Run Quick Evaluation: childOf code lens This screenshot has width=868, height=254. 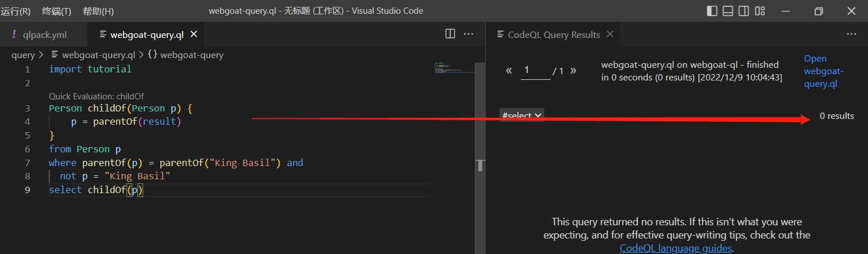click(x=92, y=96)
